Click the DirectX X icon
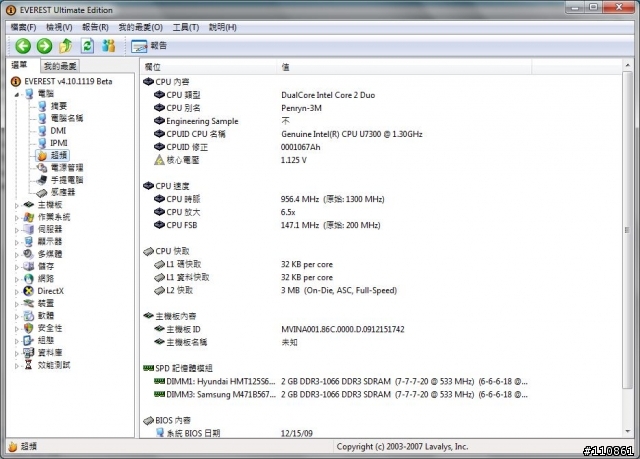Image resolution: width=640 pixels, height=459 pixels. tap(29, 291)
